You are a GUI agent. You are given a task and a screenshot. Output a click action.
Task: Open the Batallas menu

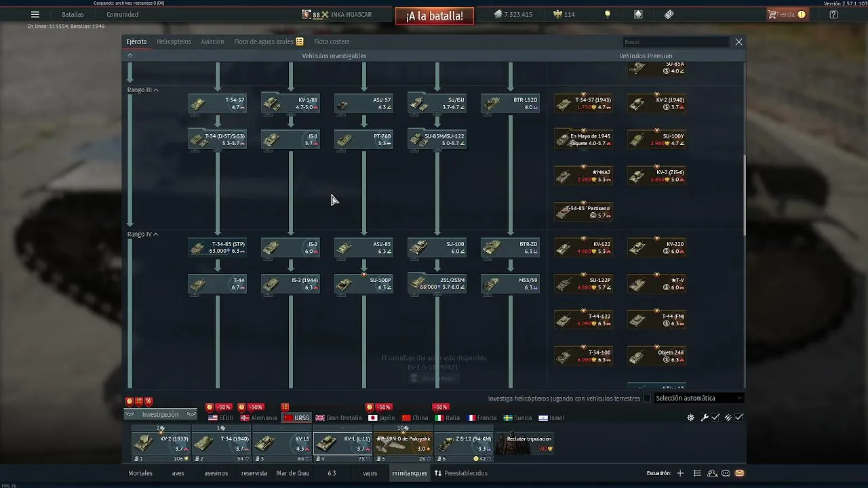(x=73, y=14)
